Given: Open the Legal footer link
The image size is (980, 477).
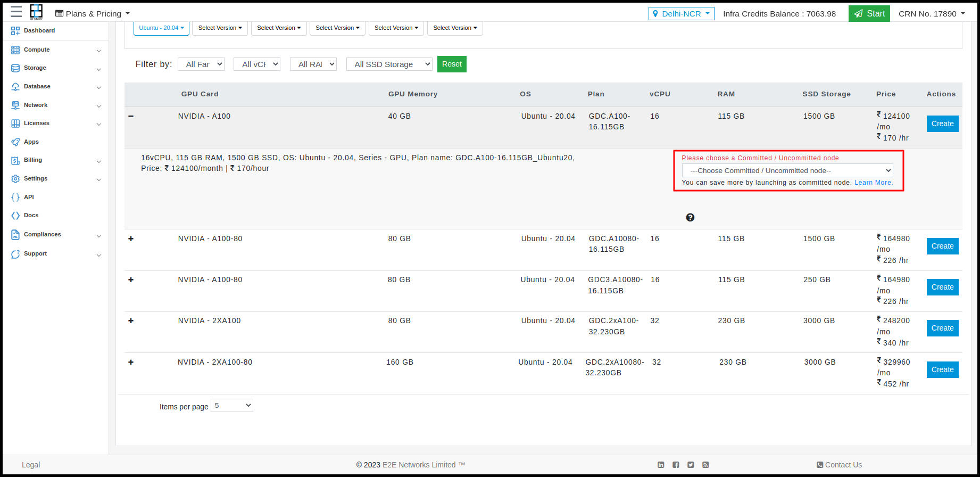Looking at the screenshot, I should tap(31, 465).
